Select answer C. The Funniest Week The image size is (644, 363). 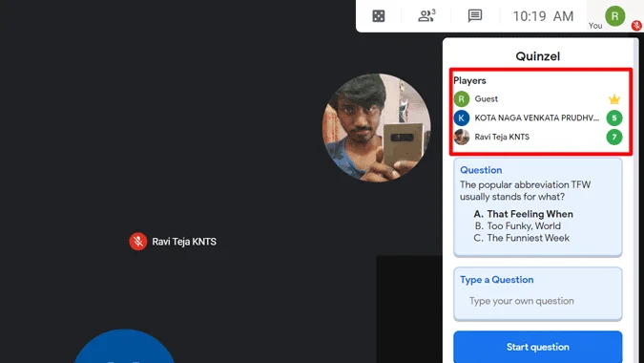click(x=521, y=238)
